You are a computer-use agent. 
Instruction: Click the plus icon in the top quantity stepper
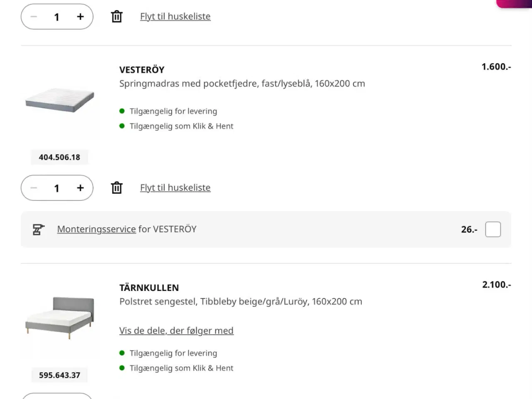pyautogui.click(x=80, y=17)
